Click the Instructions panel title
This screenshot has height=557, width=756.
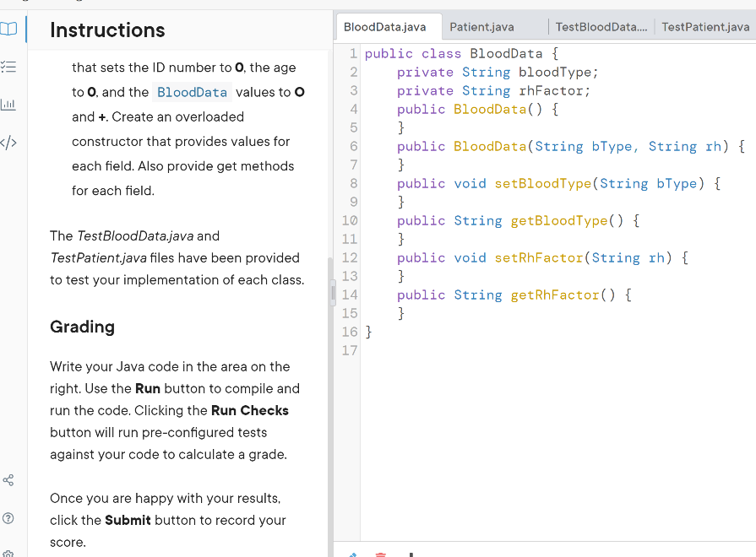107,30
